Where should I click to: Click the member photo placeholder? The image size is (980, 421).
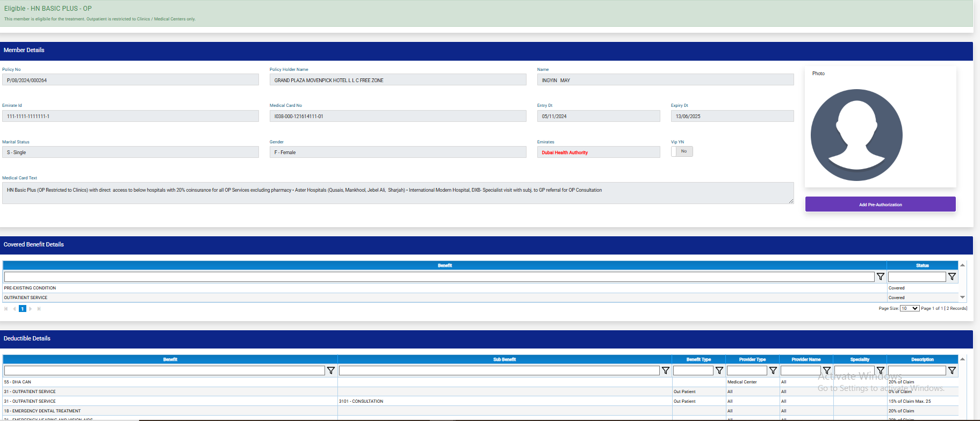pyautogui.click(x=856, y=135)
